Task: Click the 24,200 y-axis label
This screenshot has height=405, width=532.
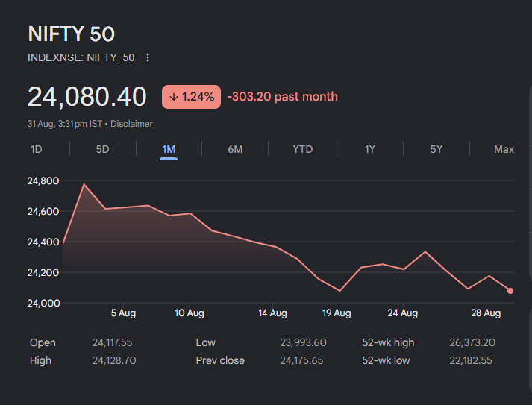Action: click(43, 272)
